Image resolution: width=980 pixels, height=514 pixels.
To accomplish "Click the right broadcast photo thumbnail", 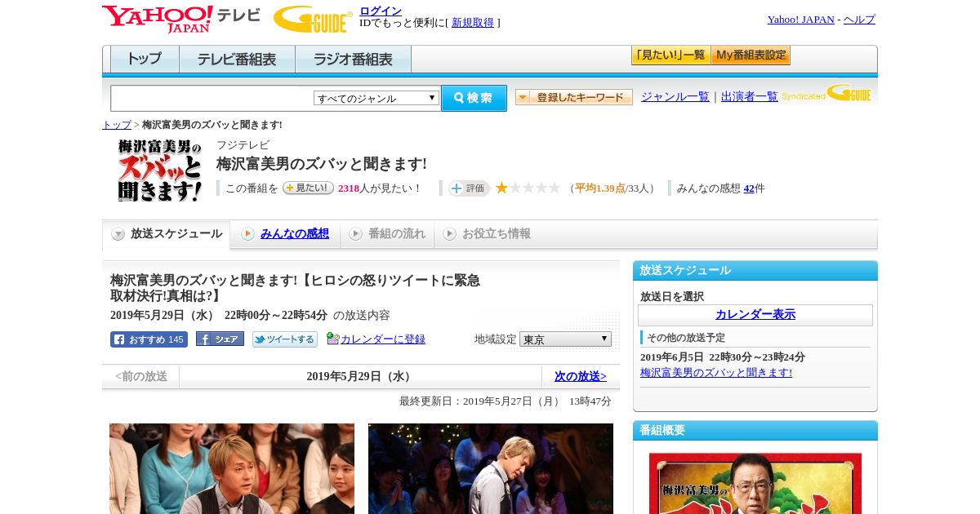I will click(x=491, y=468).
